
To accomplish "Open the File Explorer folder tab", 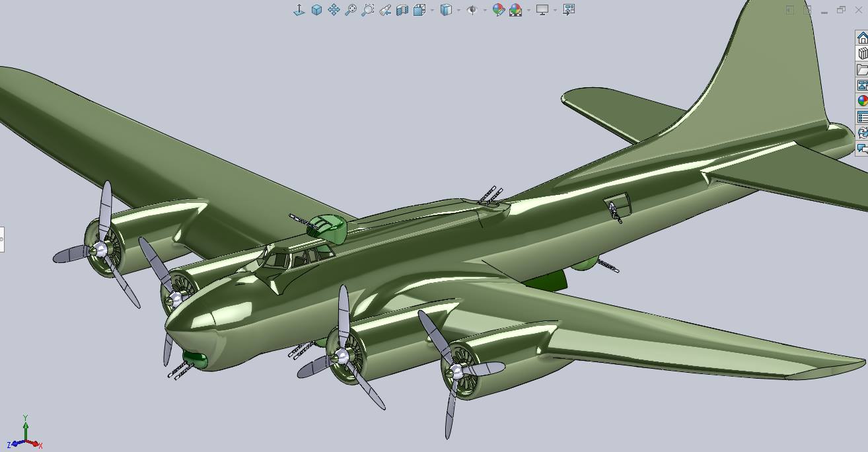I will pyautogui.click(x=862, y=69).
